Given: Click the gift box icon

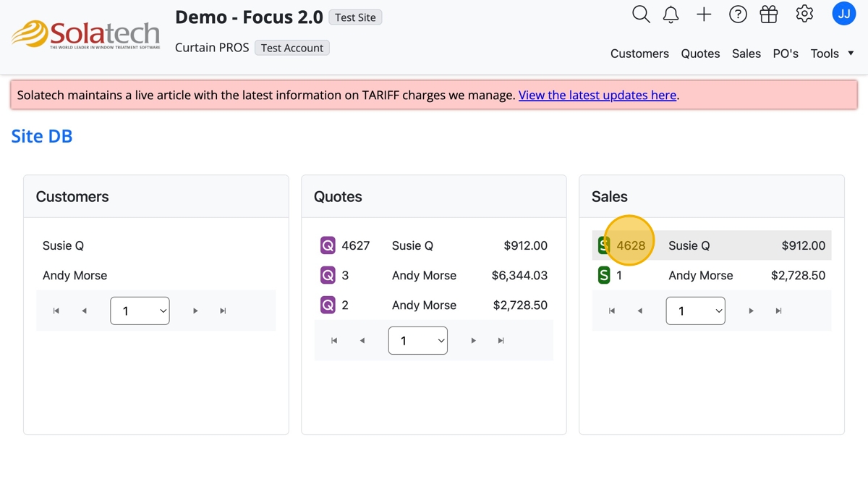Looking at the screenshot, I should coord(769,14).
